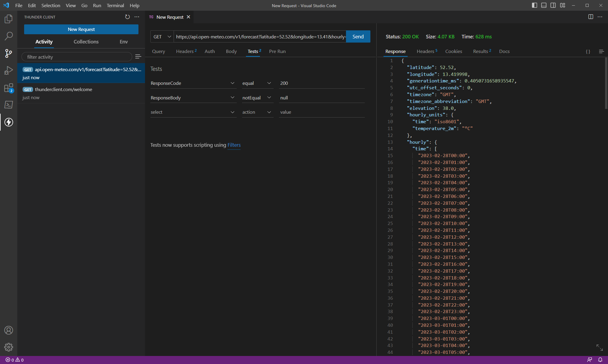
Task: Open the Filters link
Action: pyautogui.click(x=234, y=145)
